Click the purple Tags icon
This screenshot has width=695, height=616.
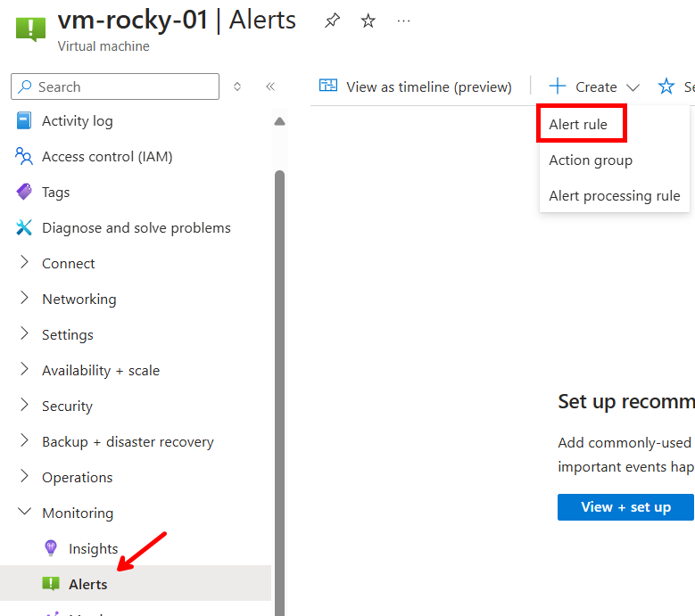24,192
